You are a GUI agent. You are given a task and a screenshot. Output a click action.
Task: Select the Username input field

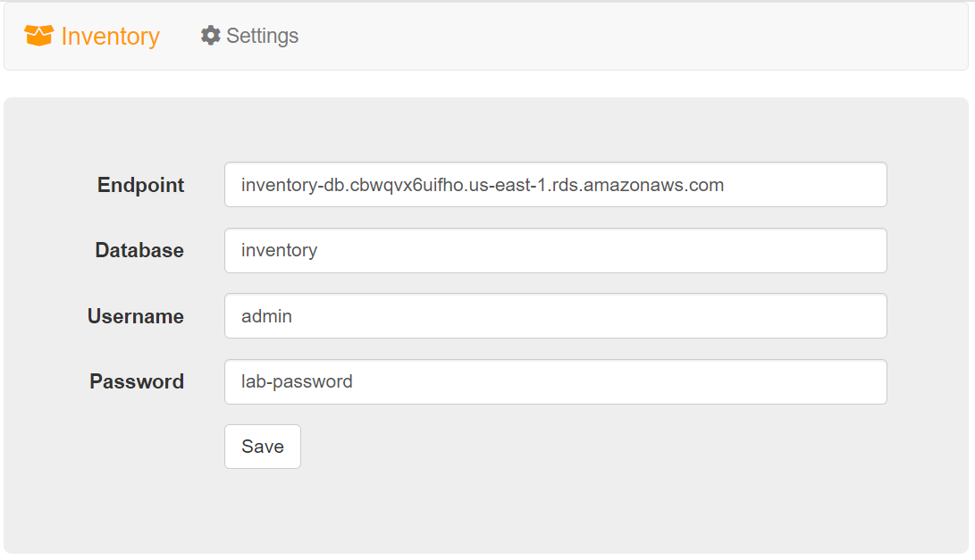pos(555,316)
